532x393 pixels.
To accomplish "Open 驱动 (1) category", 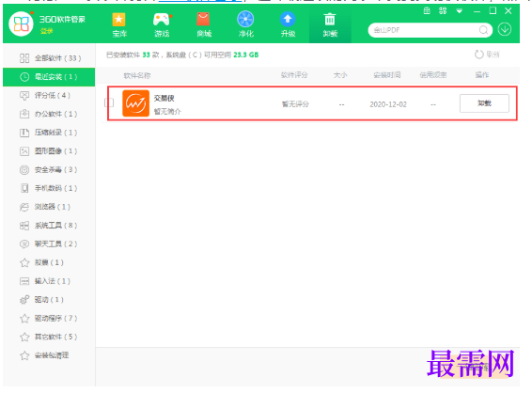I will (x=49, y=299).
